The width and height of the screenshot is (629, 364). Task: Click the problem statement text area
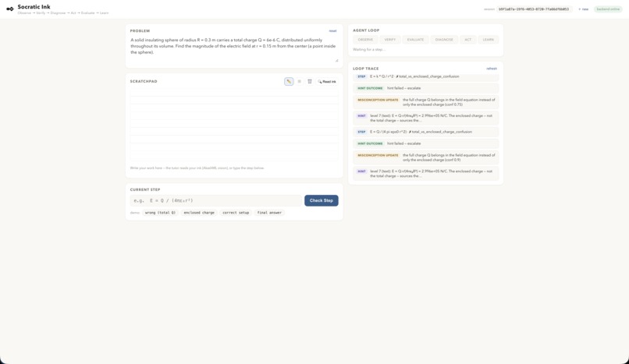[234, 49]
